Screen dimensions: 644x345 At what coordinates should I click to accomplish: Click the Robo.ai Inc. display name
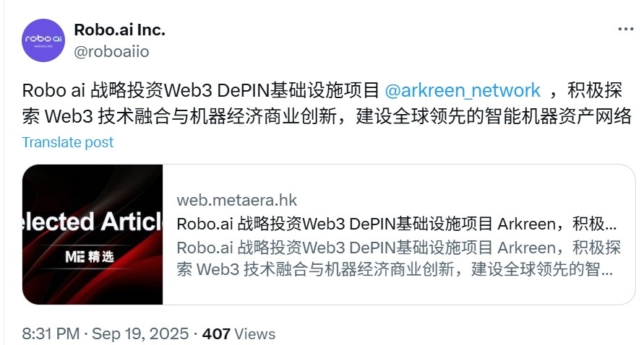[119, 30]
